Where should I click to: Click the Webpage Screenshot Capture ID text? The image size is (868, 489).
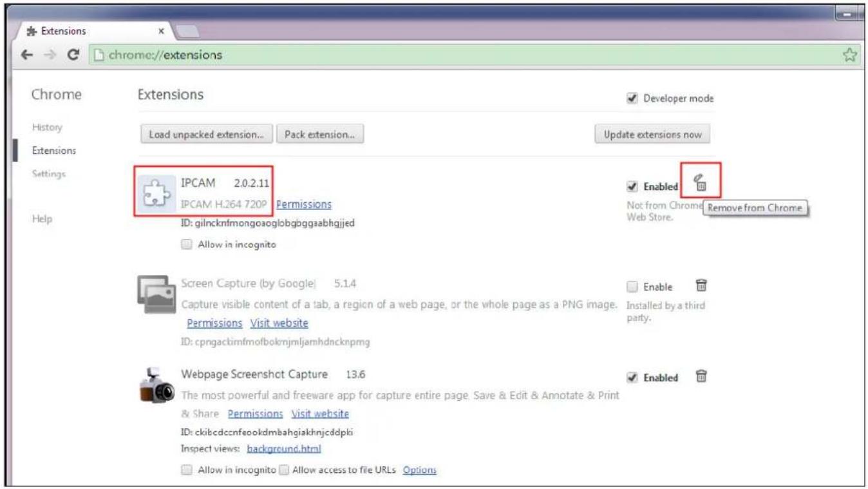tap(268, 432)
